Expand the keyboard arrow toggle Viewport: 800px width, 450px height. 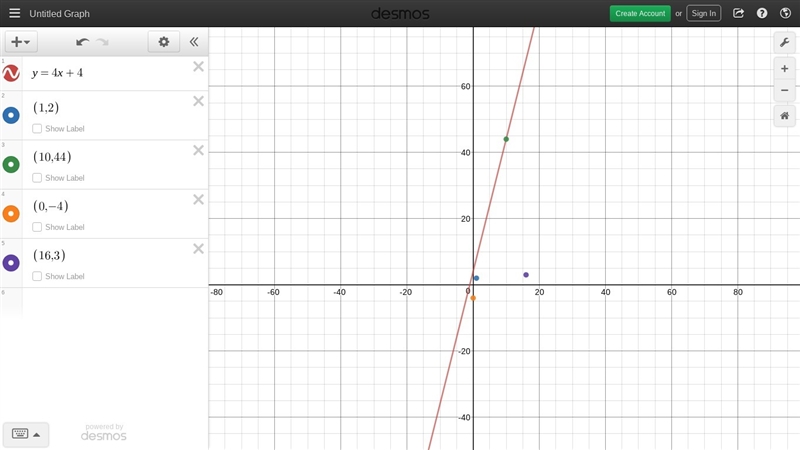click(37, 435)
